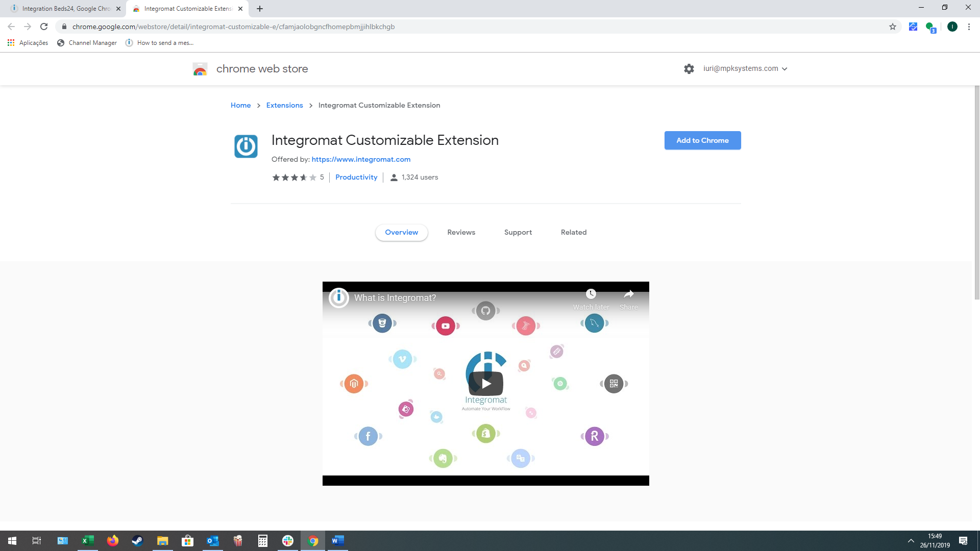Click the Integromat extension logo icon
This screenshot has width=980, height=551.
(246, 146)
